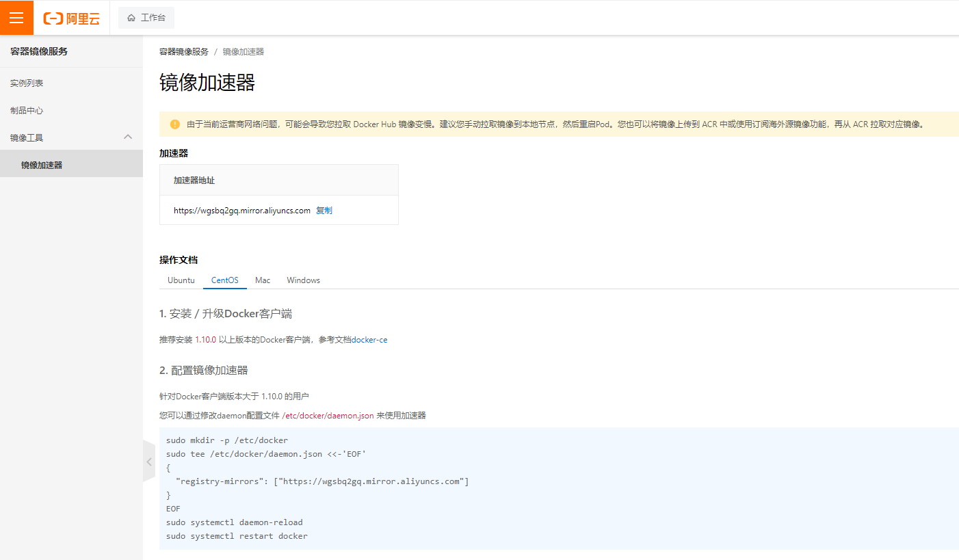Click the Aliyun logo
The image size is (959, 560).
pyautogui.click(x=72, y=18)
